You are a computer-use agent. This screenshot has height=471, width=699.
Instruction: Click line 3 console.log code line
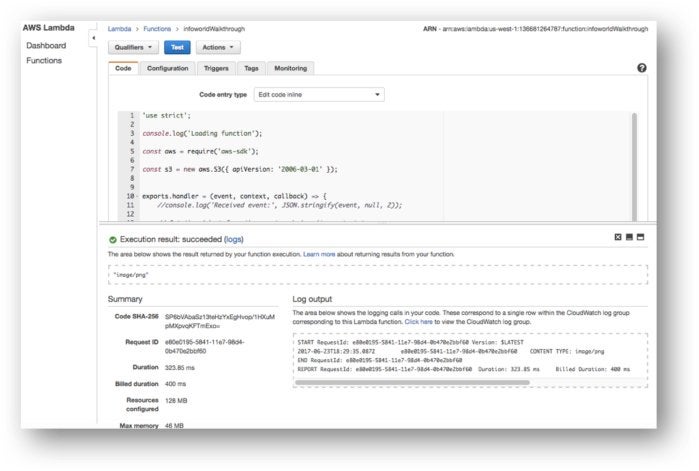[x=202, y=133]
